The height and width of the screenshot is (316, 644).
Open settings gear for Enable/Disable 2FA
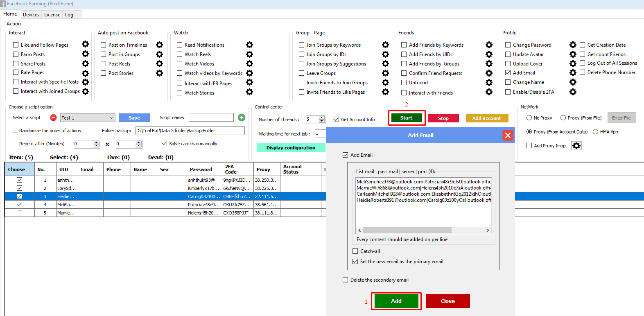click(x=573, y=92)
